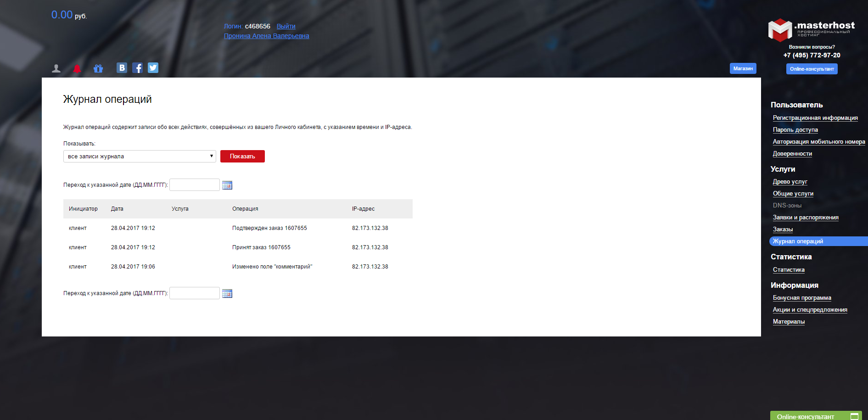Open the calendar picker below the table
The height and width of the screenshot is (420, 868).
(x=227, y=293)
